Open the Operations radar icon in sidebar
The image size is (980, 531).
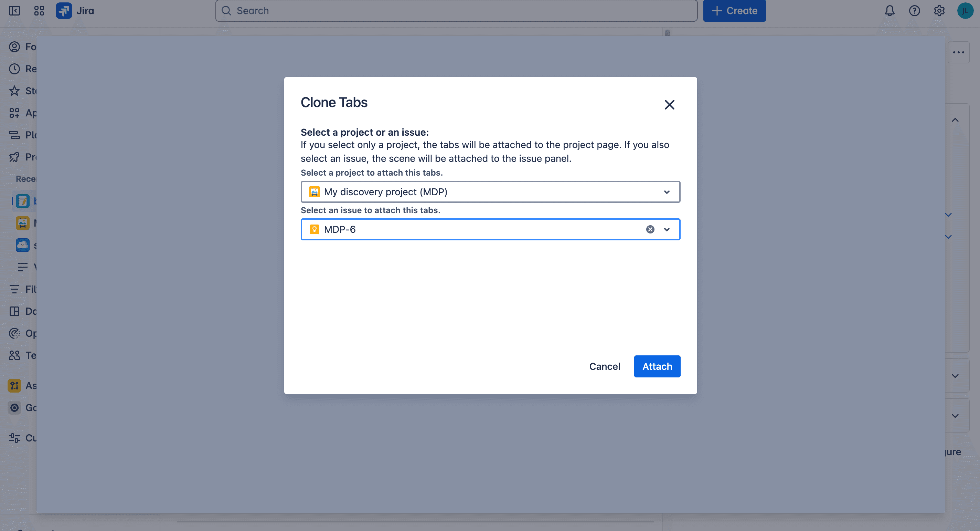[14, 333]
